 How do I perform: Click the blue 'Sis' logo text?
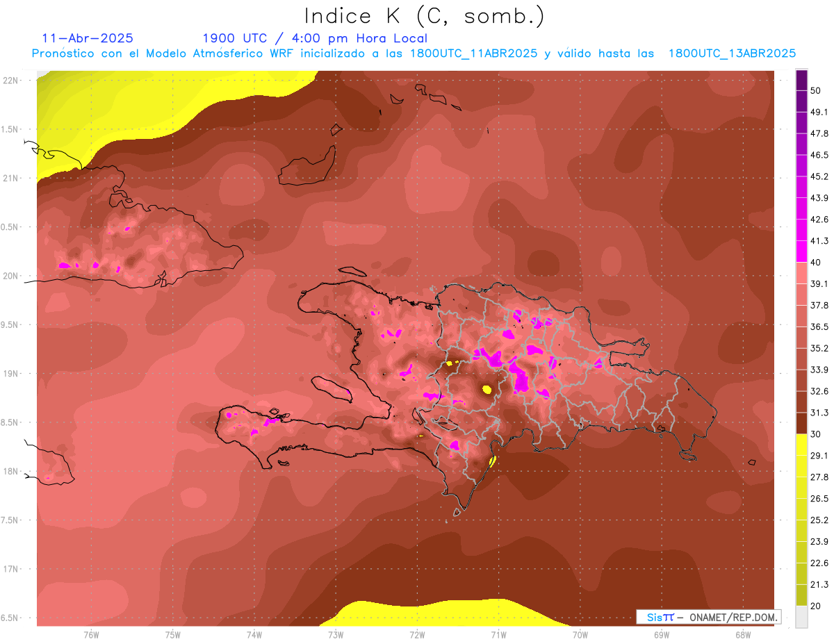[654, 617]
